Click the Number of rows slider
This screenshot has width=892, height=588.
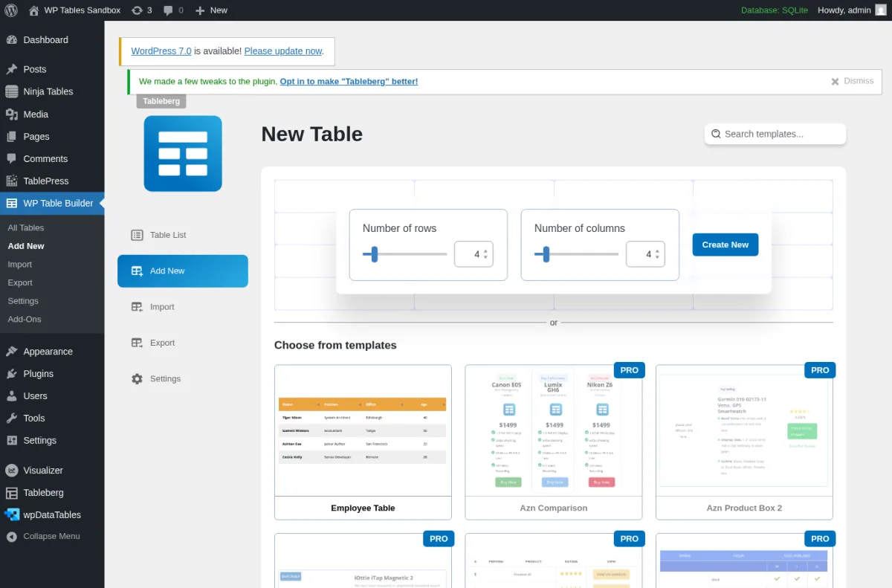coord(405,254)
